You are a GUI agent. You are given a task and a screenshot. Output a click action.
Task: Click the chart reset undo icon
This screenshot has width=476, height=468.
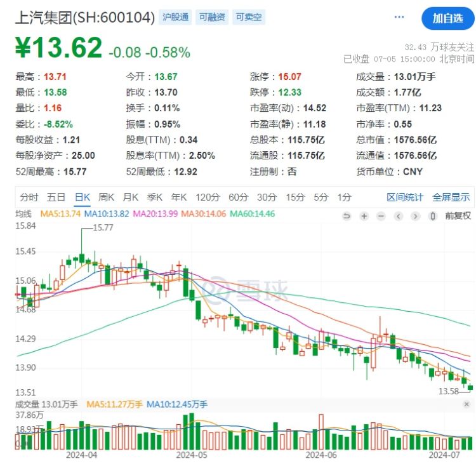pos(347,217)
